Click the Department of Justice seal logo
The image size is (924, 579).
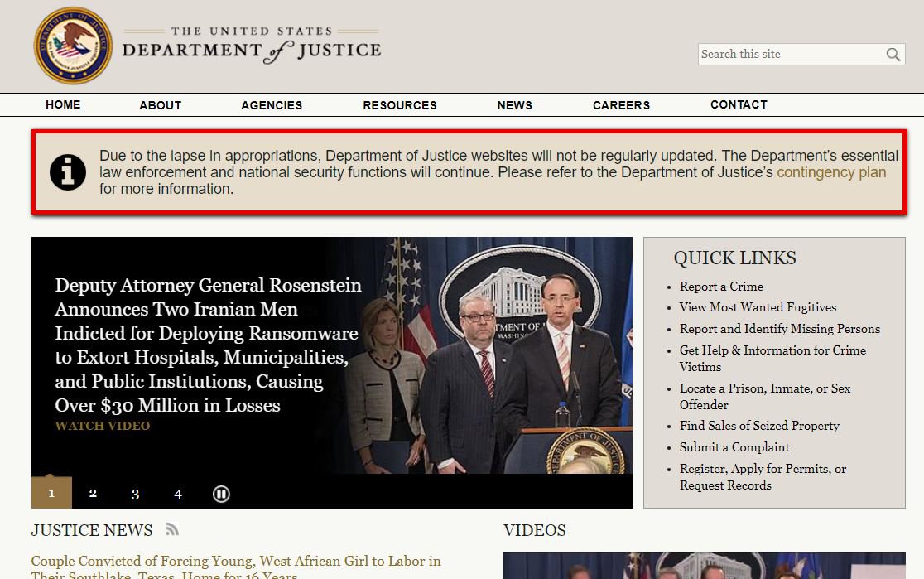point(73,46)
